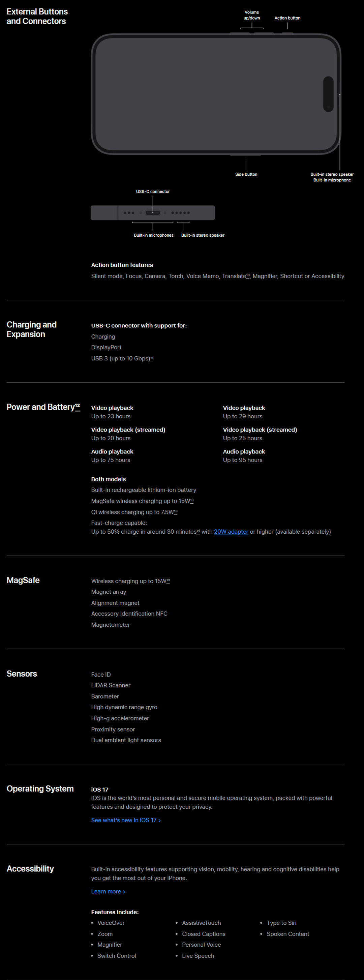Click the Side button diagram label
This screenshot has width=364, height=980.
click(x=246, y=174)
